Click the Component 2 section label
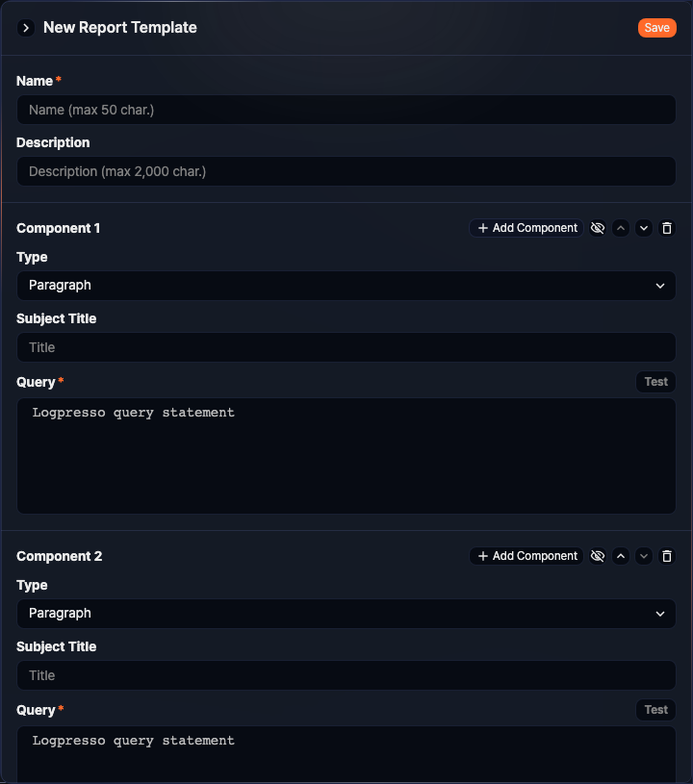The width and height of the screenshot is (693, 784). pos(59,556)
